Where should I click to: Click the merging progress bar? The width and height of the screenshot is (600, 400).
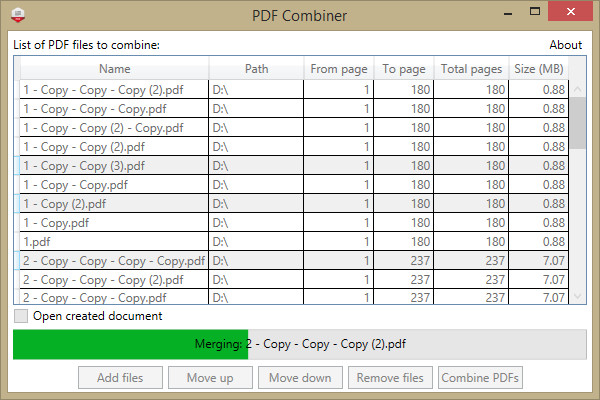click(300, 344)
